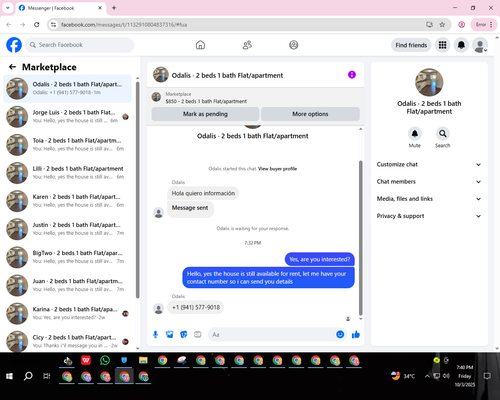The image size is (500, 400).
Task: Expand Customize chat section
Action: click(429, 164)
